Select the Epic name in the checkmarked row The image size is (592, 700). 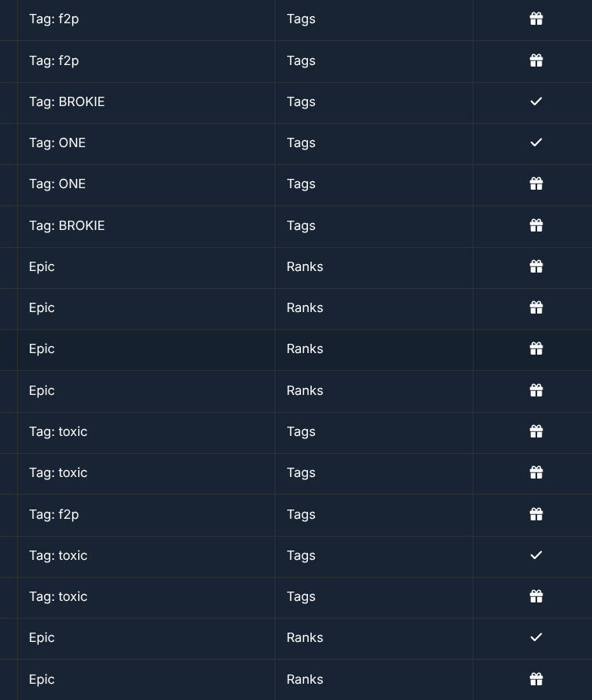point(42,637)
